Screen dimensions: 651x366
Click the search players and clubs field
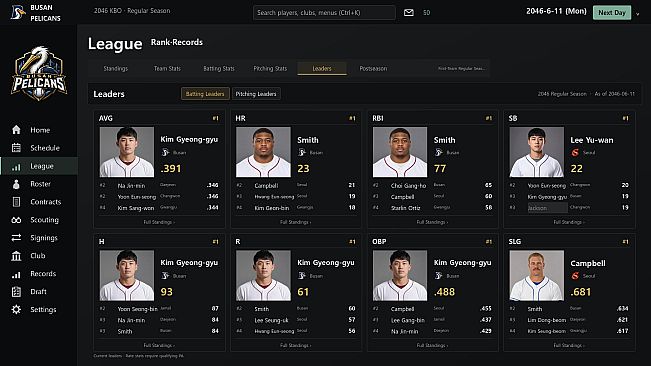tap(324, 12)
